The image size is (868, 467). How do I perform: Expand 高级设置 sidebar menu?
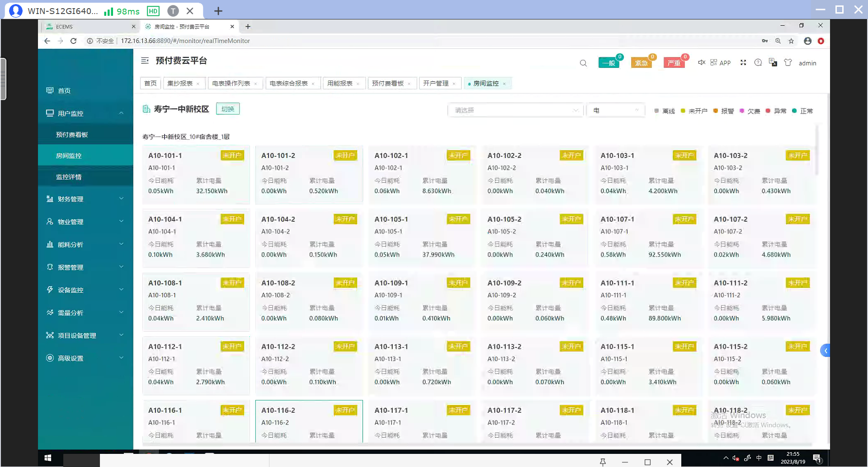(85, 358)
